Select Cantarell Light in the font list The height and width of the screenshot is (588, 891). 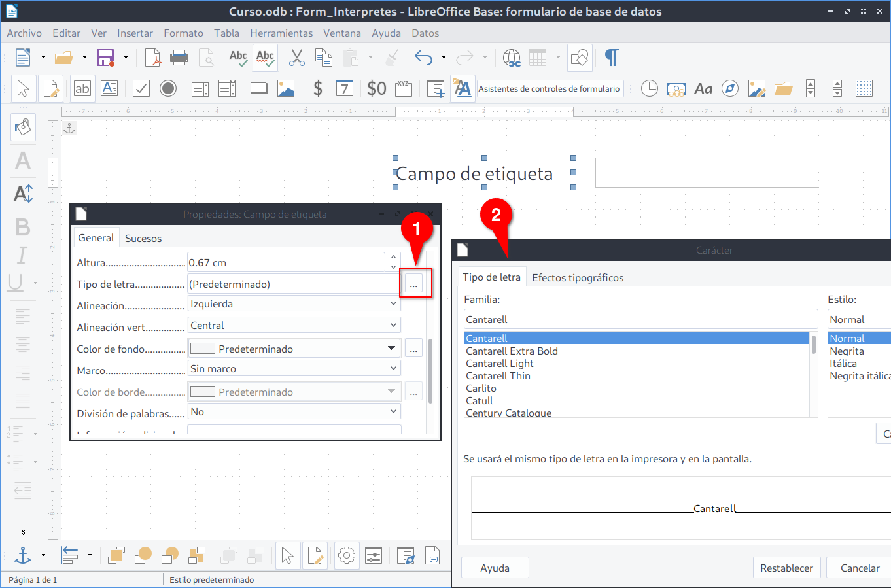500,364
